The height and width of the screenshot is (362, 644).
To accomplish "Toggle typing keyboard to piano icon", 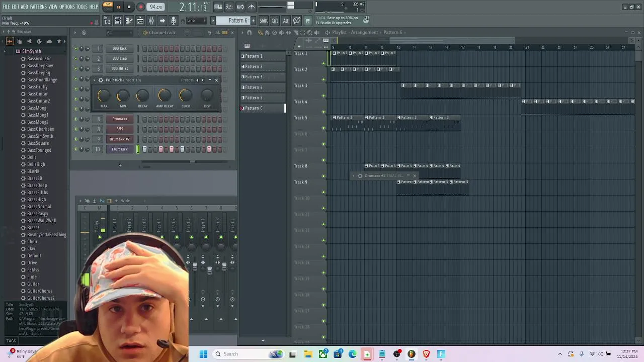I will point(218,7).
